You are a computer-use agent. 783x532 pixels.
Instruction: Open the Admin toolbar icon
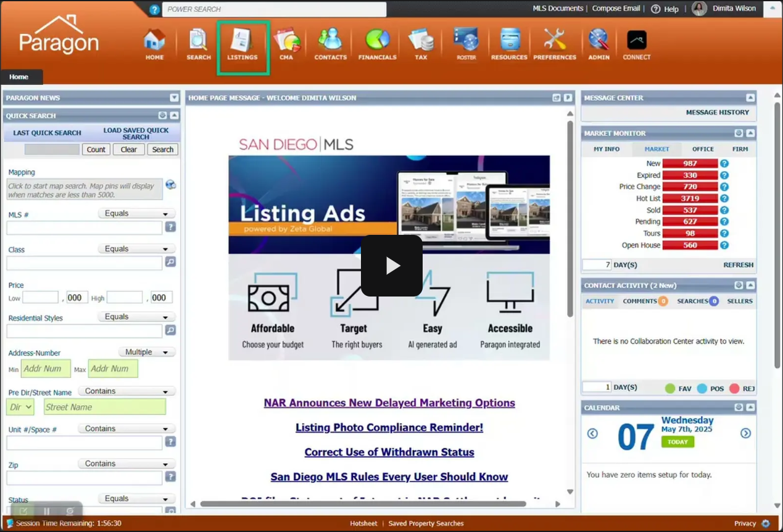click(x=599, y=44)
